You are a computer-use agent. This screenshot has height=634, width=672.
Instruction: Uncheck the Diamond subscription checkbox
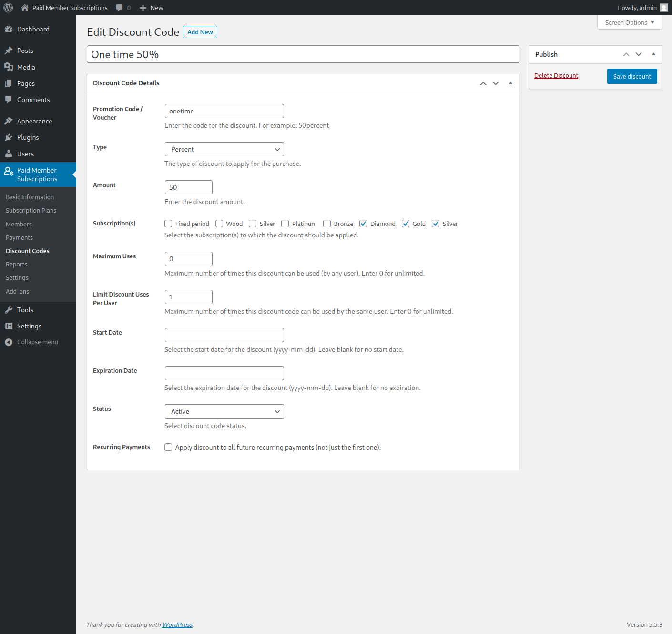[363, 224]
